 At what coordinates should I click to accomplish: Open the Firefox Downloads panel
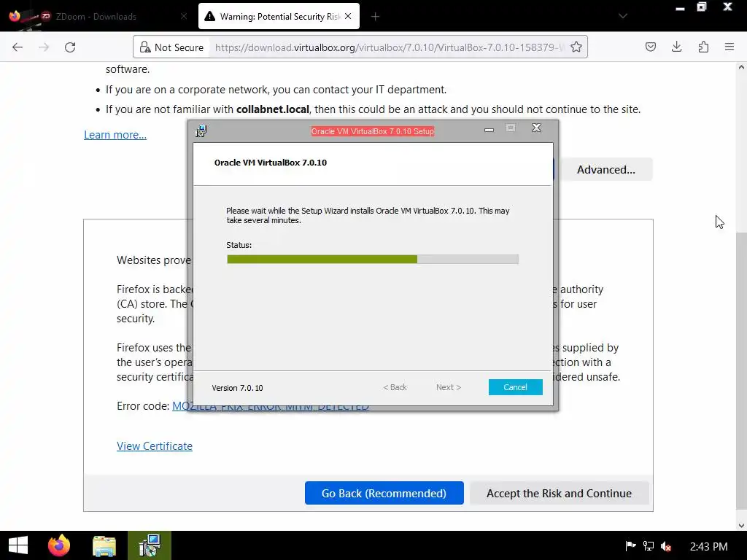coord(676,47)
